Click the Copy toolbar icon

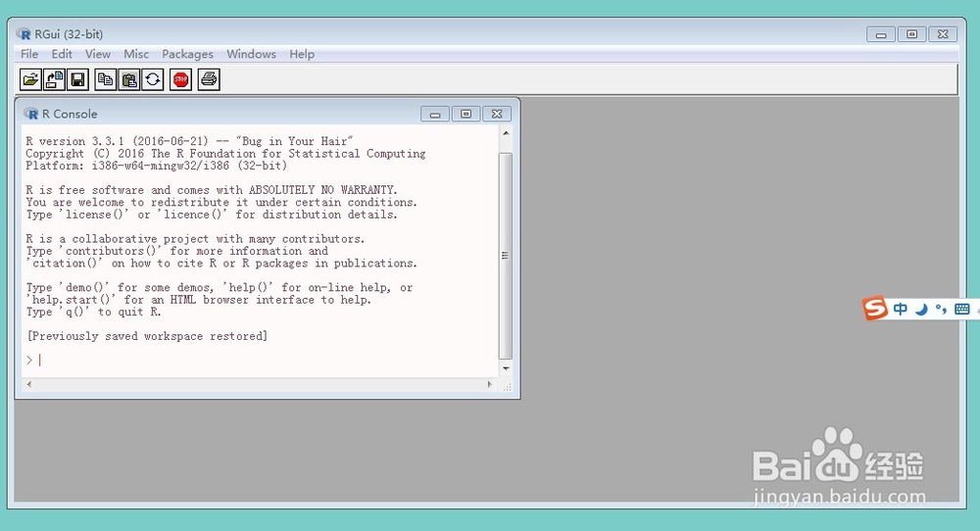pos(106,79)
